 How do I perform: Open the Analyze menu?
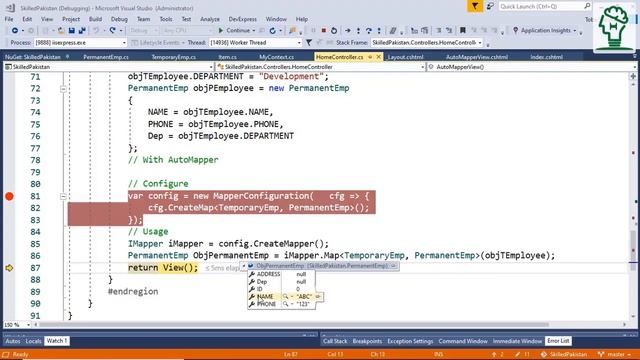(x=210, y=19)
